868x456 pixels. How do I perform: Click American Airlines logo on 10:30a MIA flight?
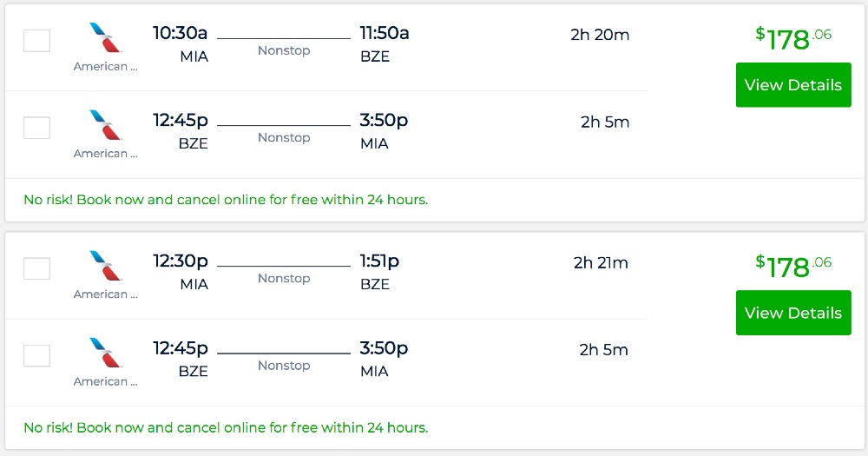[106, 40]
